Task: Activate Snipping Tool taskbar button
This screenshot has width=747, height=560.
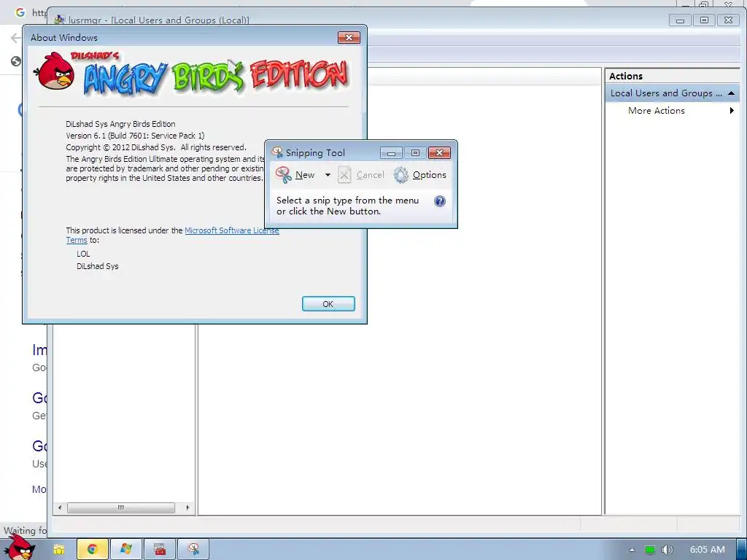Action: [x=193, y=550]
